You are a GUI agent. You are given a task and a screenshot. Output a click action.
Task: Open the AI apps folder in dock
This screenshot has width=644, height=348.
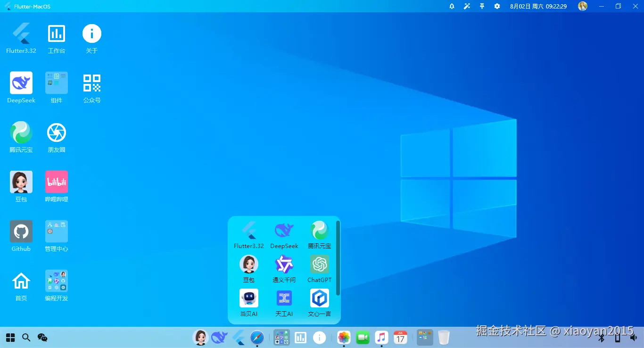pyautogui.click(x=282, y=337)
